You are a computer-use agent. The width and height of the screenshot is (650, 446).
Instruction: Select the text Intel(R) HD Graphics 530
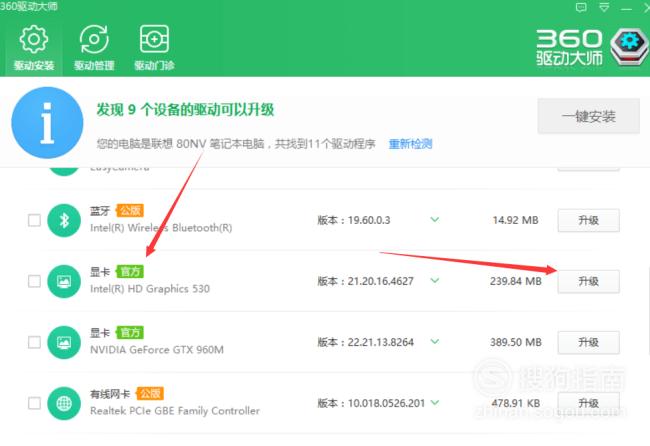150,288
